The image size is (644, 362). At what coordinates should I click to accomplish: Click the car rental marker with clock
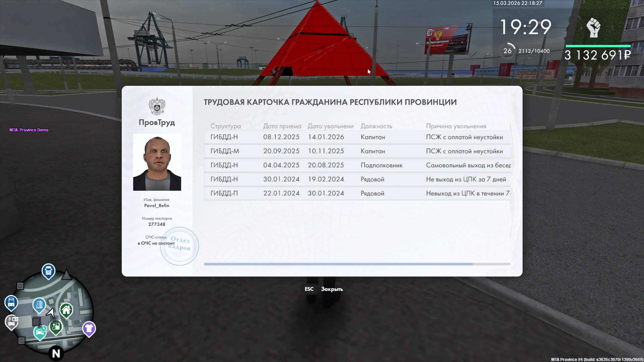point(40,332)
